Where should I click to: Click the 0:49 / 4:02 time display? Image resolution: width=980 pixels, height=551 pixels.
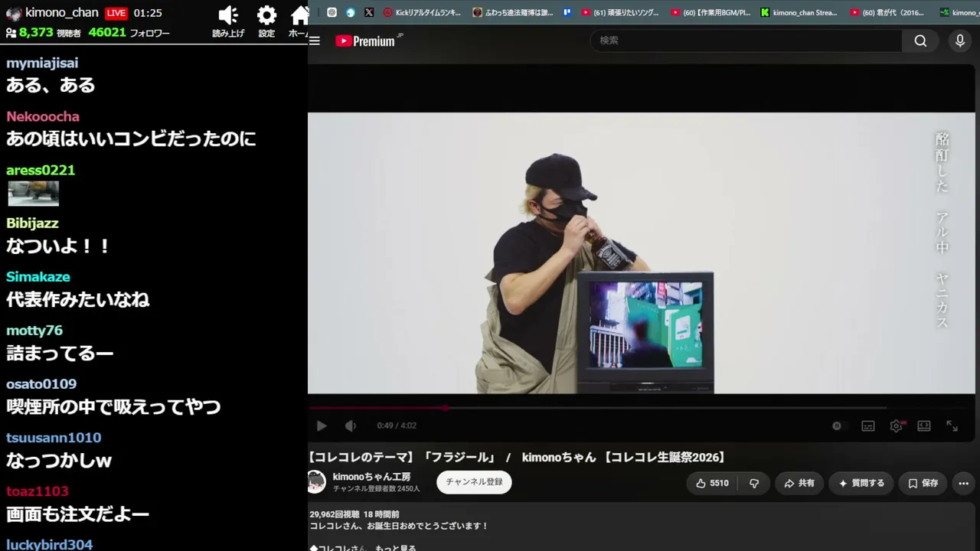[x=397, y=425]
